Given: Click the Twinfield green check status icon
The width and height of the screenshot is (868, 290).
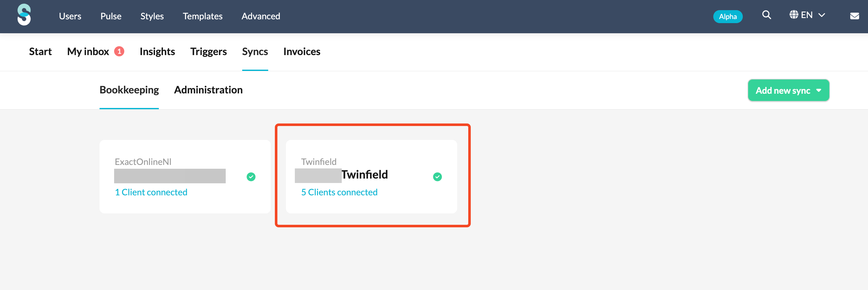Looking at the screenshot, I should click(437, 177).
